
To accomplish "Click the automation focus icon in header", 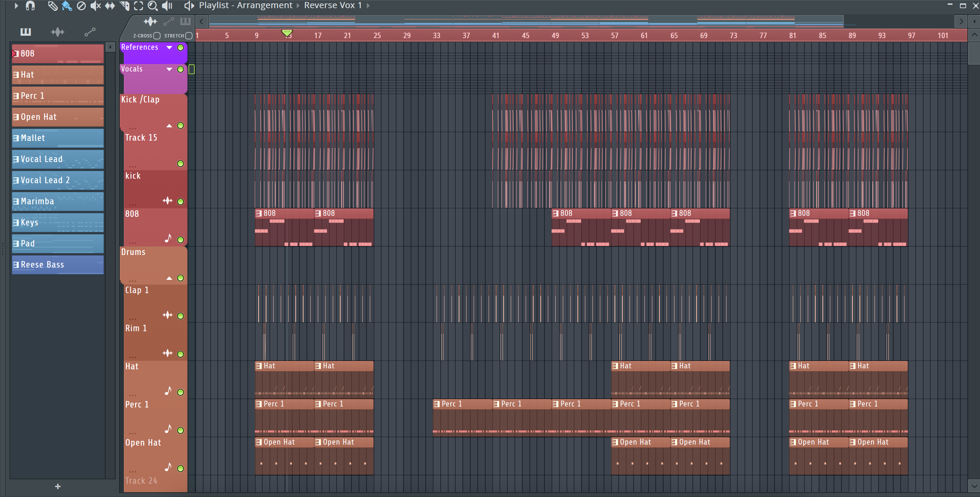I will coord(168,21).
